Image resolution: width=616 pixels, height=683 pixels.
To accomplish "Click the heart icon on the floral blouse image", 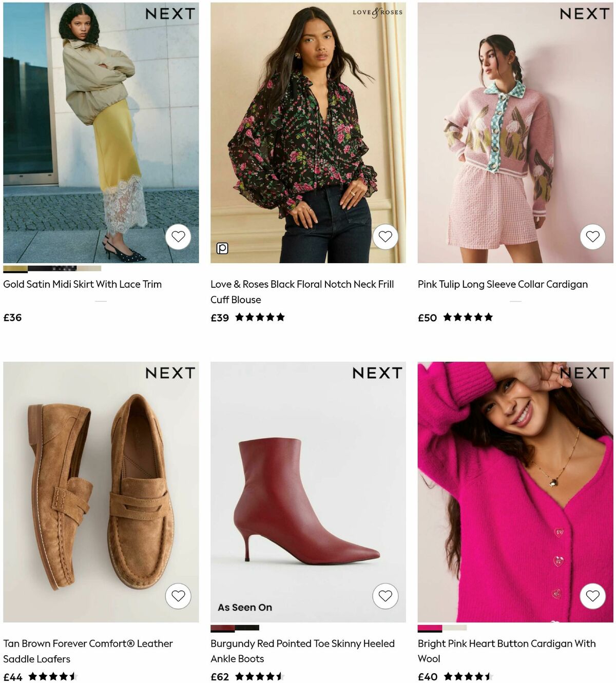I will click(385, 237).
